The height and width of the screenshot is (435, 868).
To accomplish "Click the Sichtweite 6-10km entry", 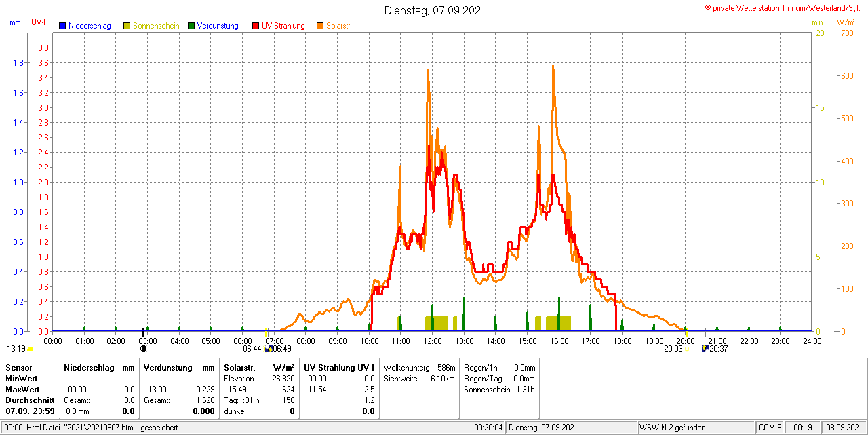I will coord(419,379).
